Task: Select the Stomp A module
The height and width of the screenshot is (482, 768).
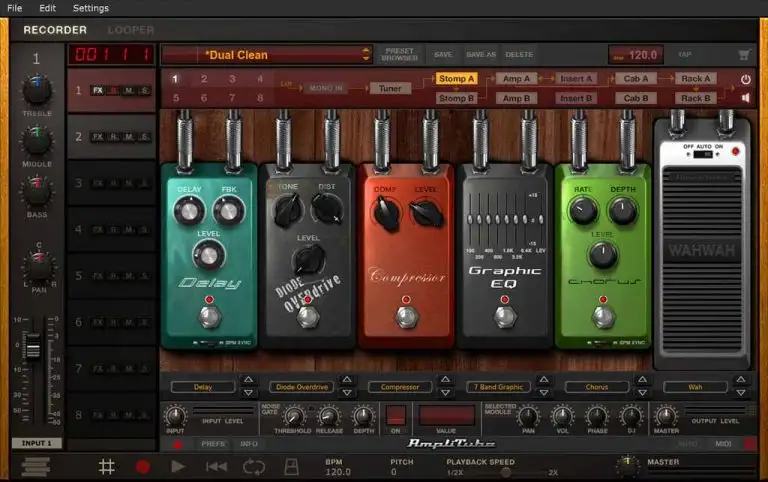Action: click(x=456, y=78)
